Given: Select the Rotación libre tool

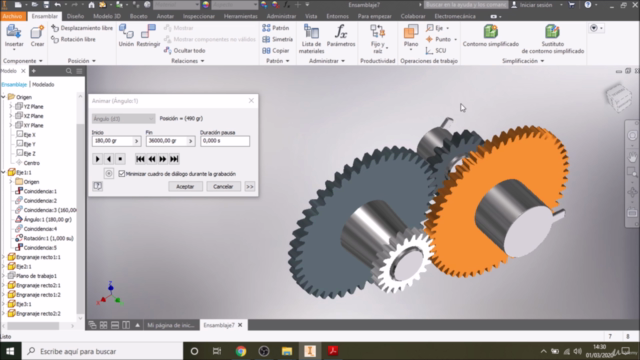Looking at the screenshot, I should (73, 40).
